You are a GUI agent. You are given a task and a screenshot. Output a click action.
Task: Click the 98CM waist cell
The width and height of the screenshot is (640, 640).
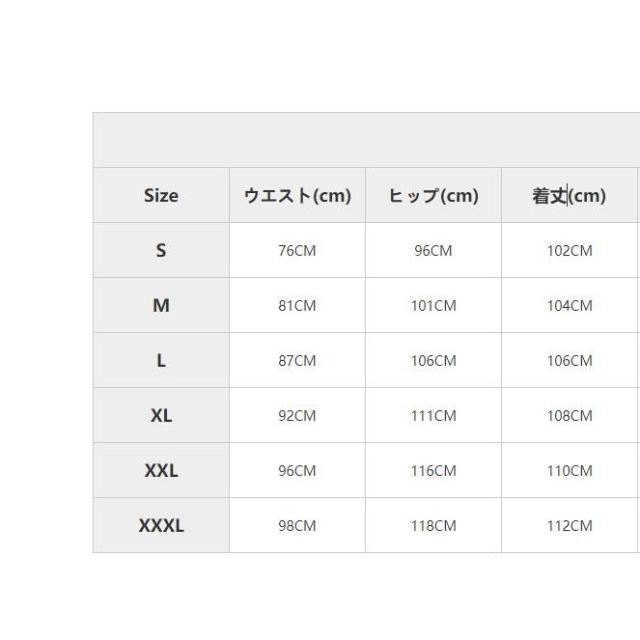click(x=297, y=526)
